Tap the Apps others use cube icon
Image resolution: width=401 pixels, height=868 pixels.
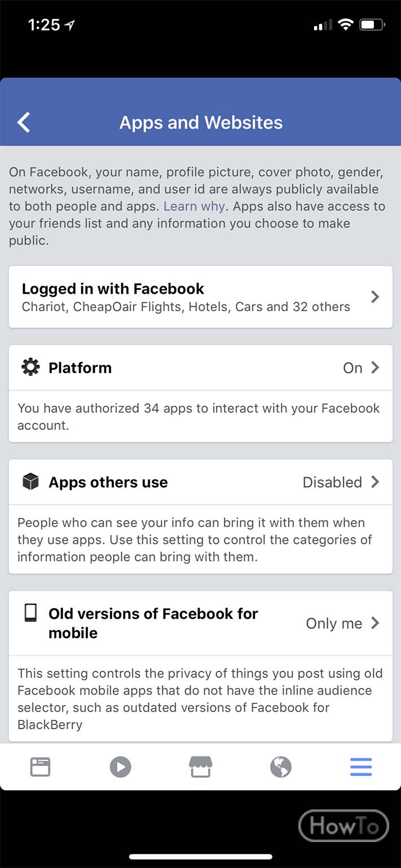pos(30,482)
